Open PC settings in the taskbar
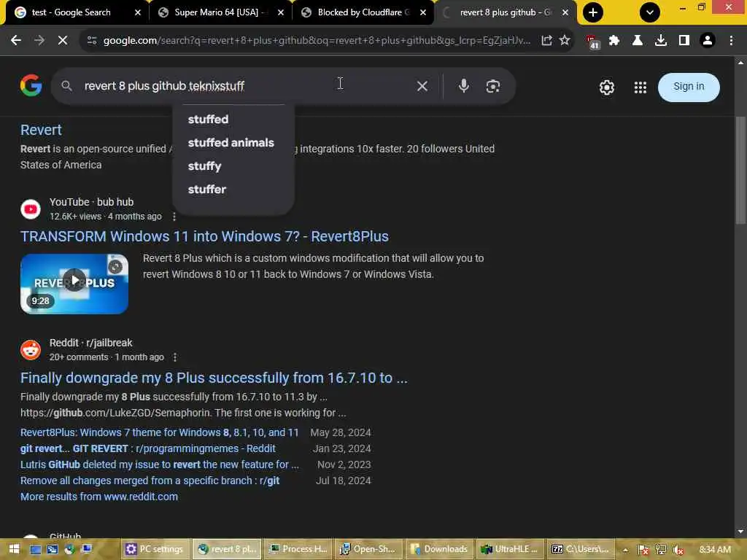Screen dimensions: 747x560 [154, 549]
